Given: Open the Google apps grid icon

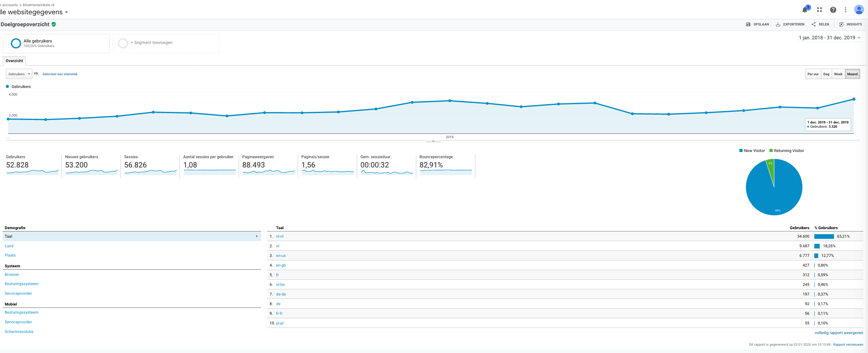Looking at the screenshot, I should [x=819, y=10].
